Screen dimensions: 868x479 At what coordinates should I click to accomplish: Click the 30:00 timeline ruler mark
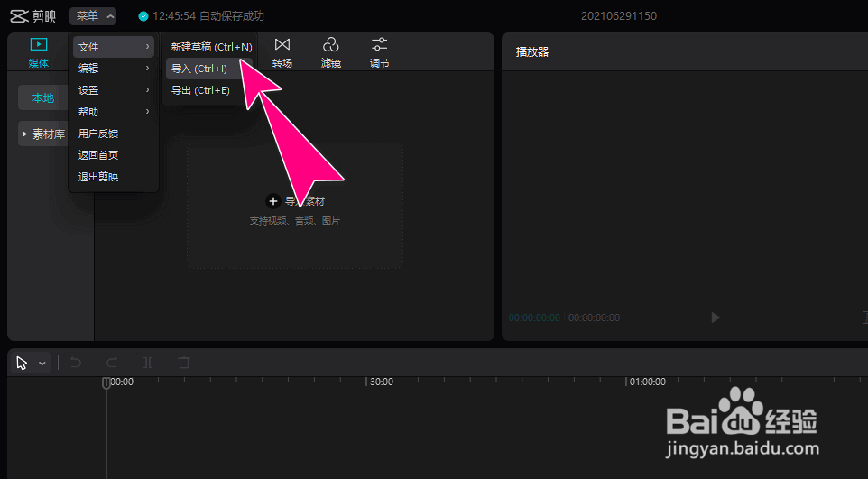(x=382, y=382)
